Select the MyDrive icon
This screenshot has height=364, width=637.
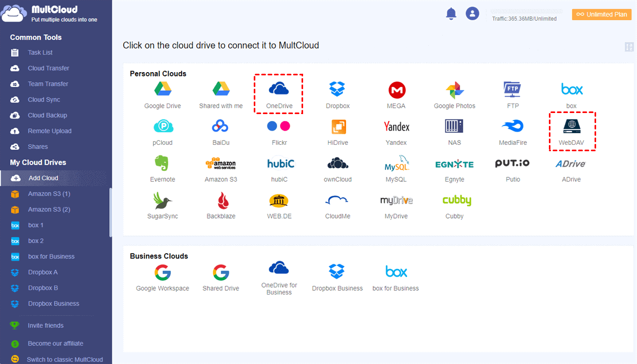click(396, 201)
